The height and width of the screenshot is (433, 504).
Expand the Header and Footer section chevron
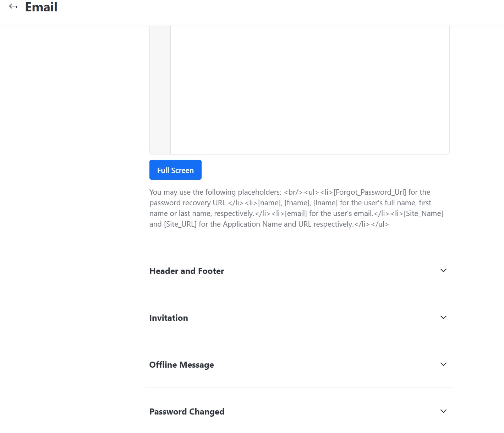tap(443, 270)
